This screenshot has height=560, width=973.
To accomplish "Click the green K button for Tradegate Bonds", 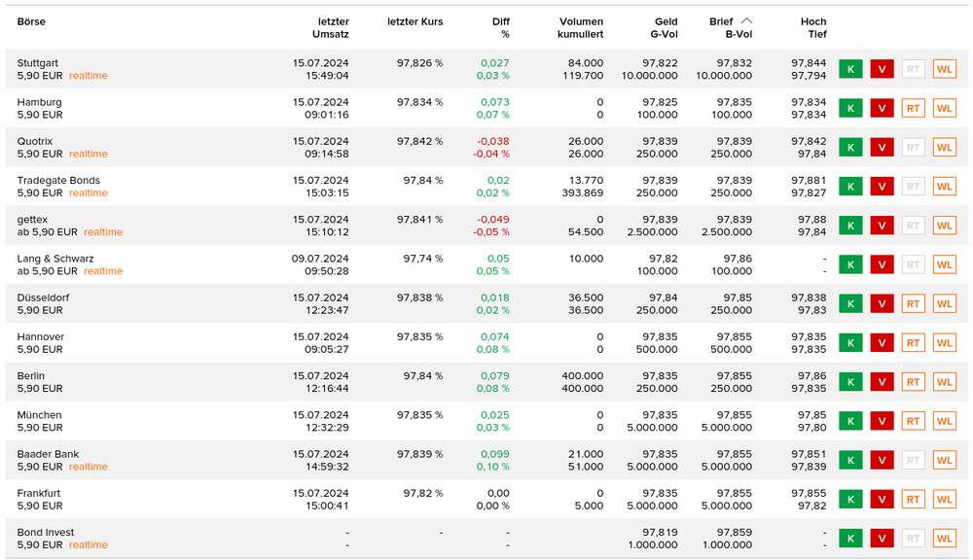I will pos(850,187).
